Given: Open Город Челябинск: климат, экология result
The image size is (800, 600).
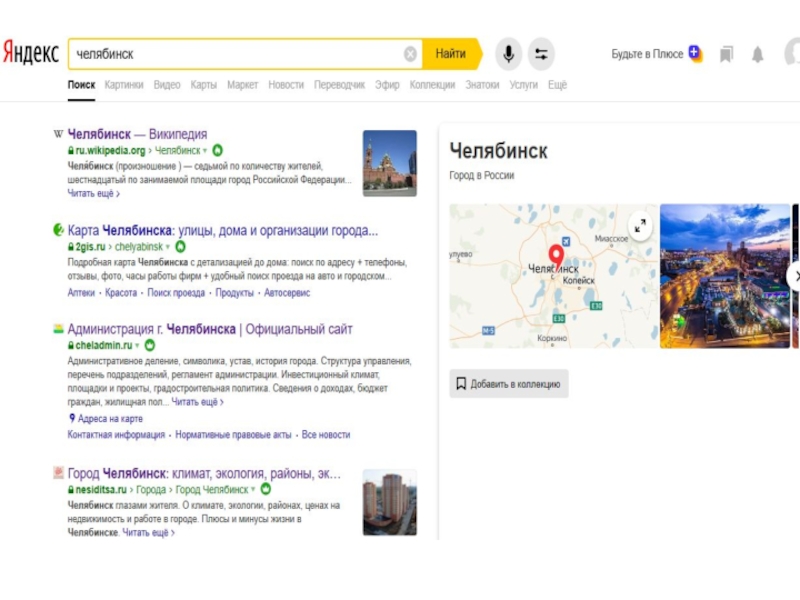Looking at the screenshot, I should [x=204, y=473].
